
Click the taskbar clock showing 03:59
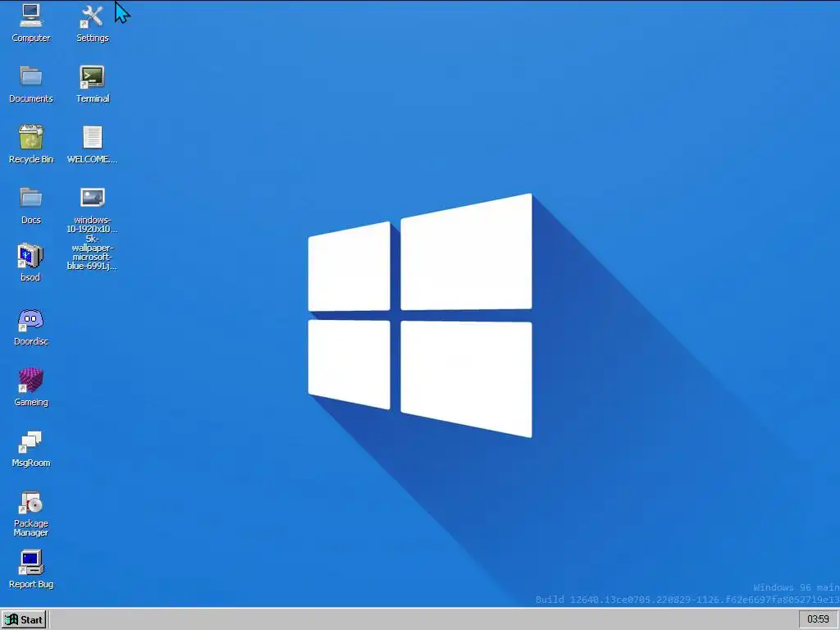pos(818,619)
